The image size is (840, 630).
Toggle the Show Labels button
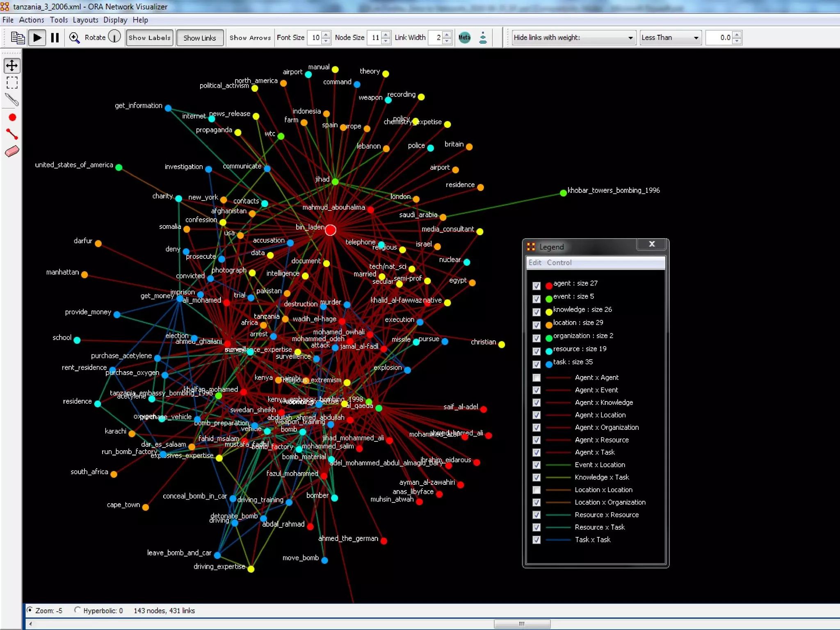tap(149, 38)
